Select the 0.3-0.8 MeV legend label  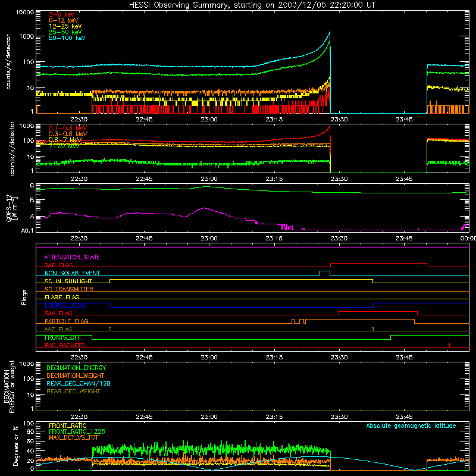coord(68,134)
